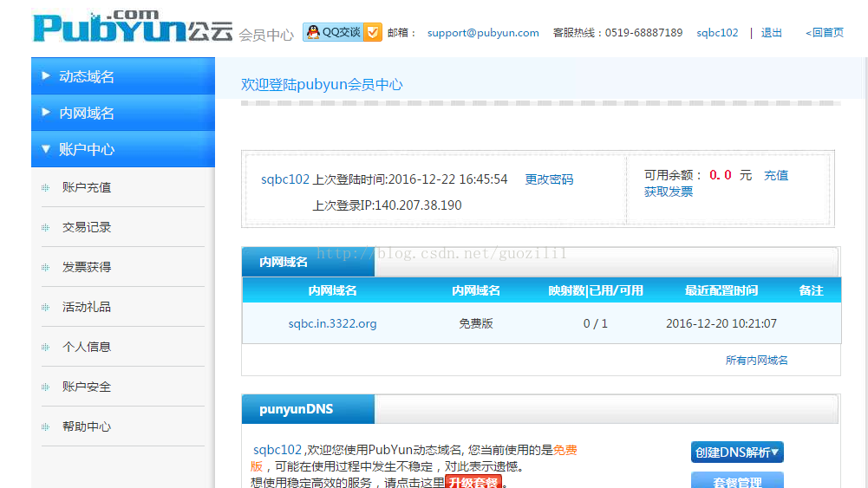The height and width of the screenshot is (488, 868).
Task: Click 会员中心 text beside logo
Action: (x=266, y=35)
